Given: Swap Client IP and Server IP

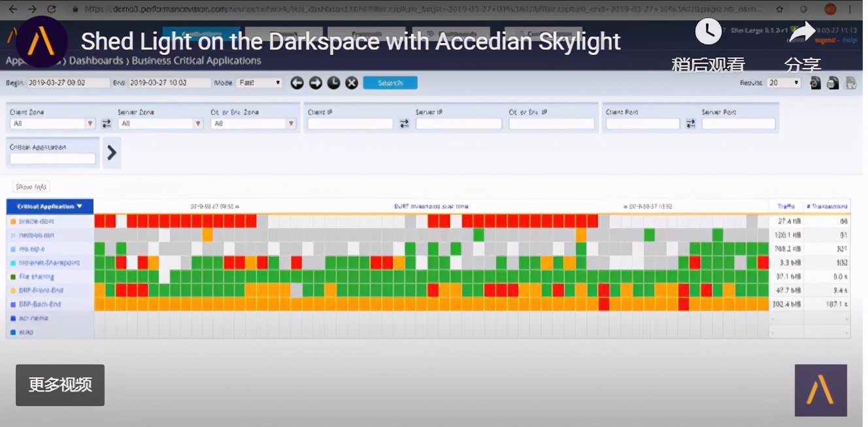Looking at the screenshot, I should (405, 123).
